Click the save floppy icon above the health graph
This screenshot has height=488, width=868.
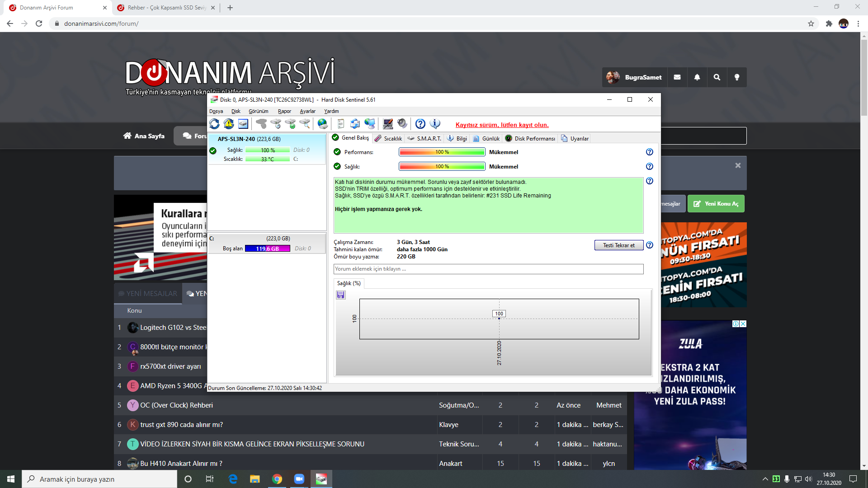[x=341, y=295]
